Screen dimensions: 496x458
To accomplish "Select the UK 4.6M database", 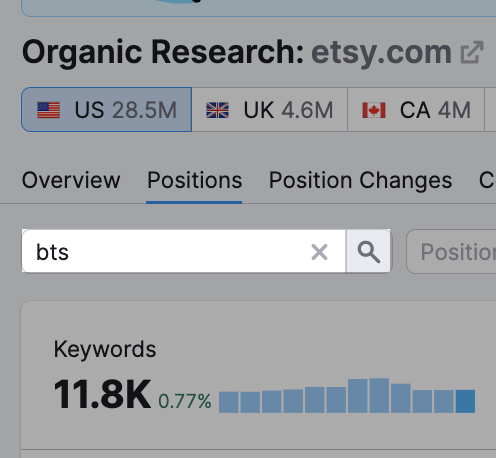I will coord(269,110).
